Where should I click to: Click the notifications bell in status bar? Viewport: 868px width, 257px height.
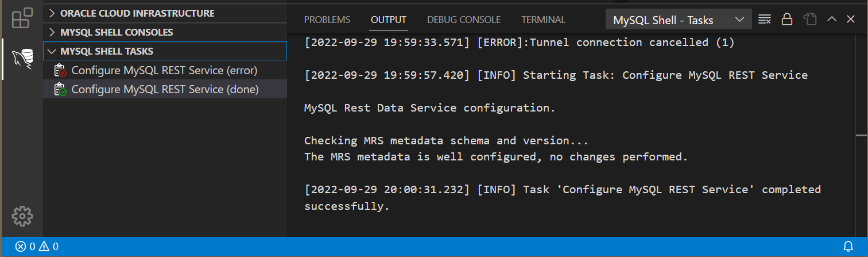847,247
